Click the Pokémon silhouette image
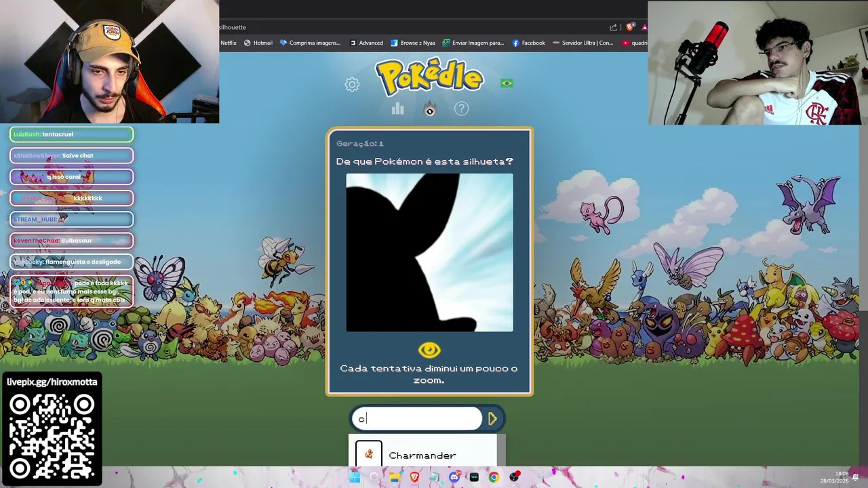The width and height of the screenshot is (868, 488). point(429,253)
